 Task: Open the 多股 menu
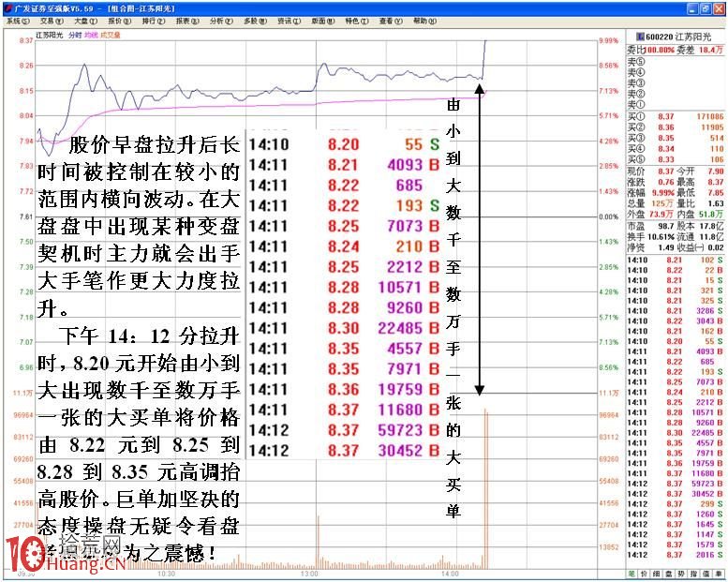256,21
